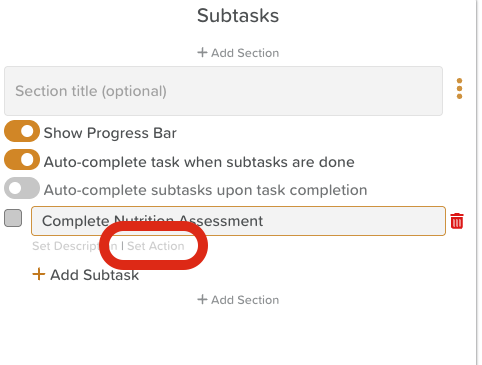Delete the Complete Nutrition Assessment subtask with the trash icon

click(457, 221)
